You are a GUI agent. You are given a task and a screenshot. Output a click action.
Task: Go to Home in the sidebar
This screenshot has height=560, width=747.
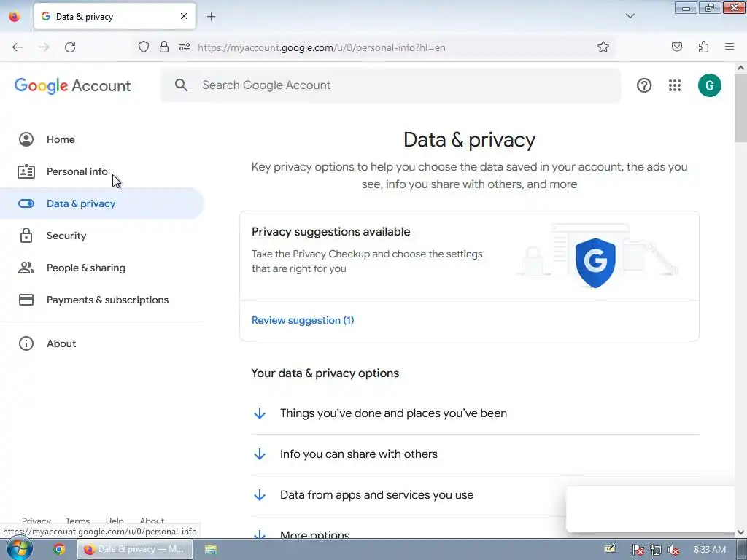click(102, 139)
